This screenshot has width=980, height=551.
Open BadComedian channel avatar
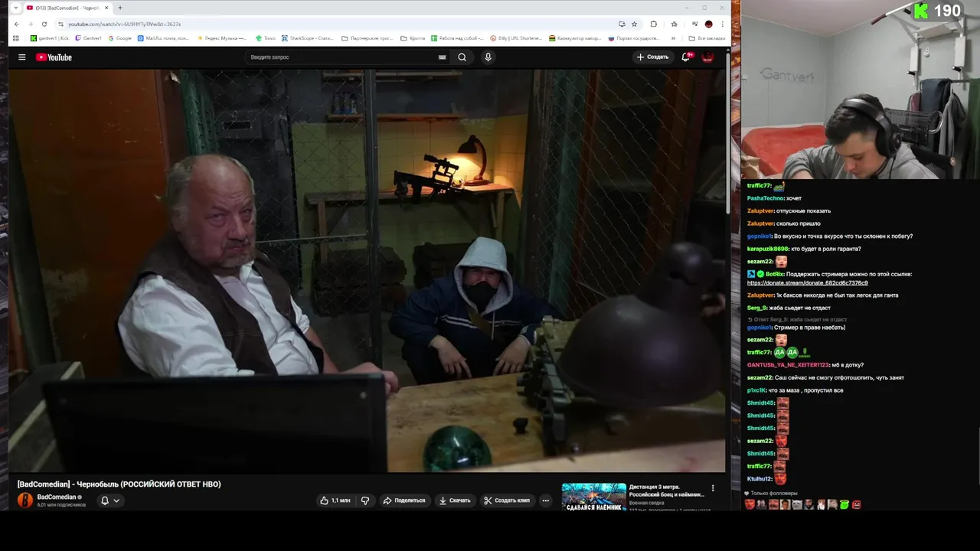pyautogui.click(x=25, y=500)
